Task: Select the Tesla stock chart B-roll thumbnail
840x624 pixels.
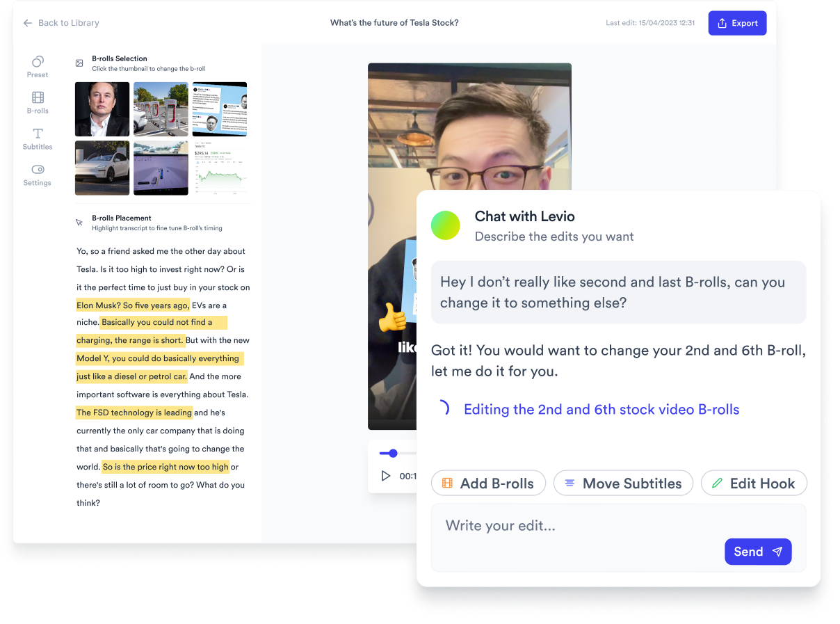Action: coord(220,168)
